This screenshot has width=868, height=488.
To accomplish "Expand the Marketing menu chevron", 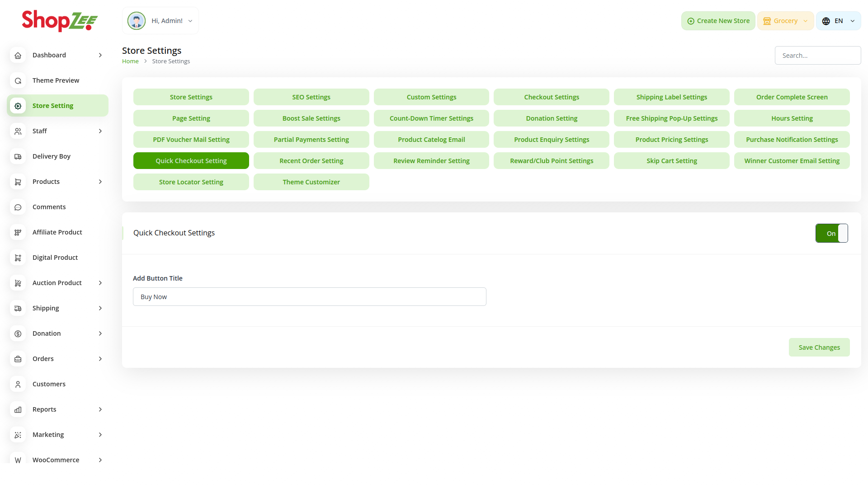I will coord(100,435).
